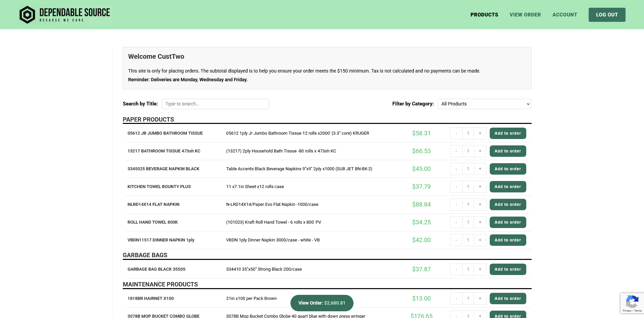644x318 pixels.
Task: Open the Account page
Action: [565, 15]
